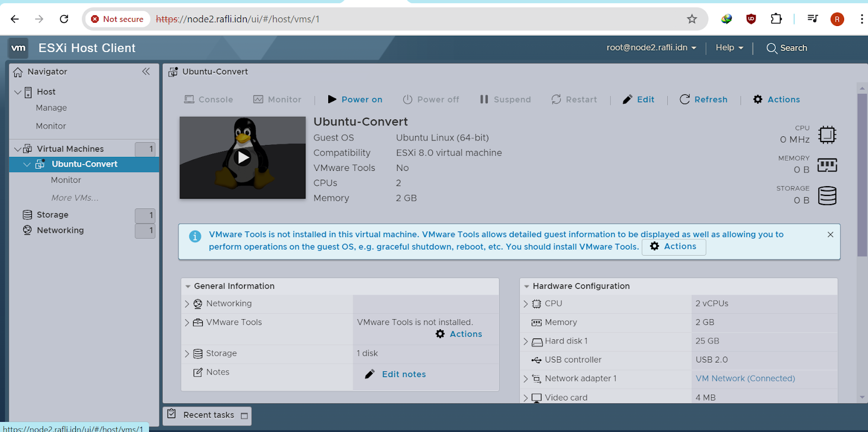
Task: Click the Restart toolbar button
Action: click(574, 99)
